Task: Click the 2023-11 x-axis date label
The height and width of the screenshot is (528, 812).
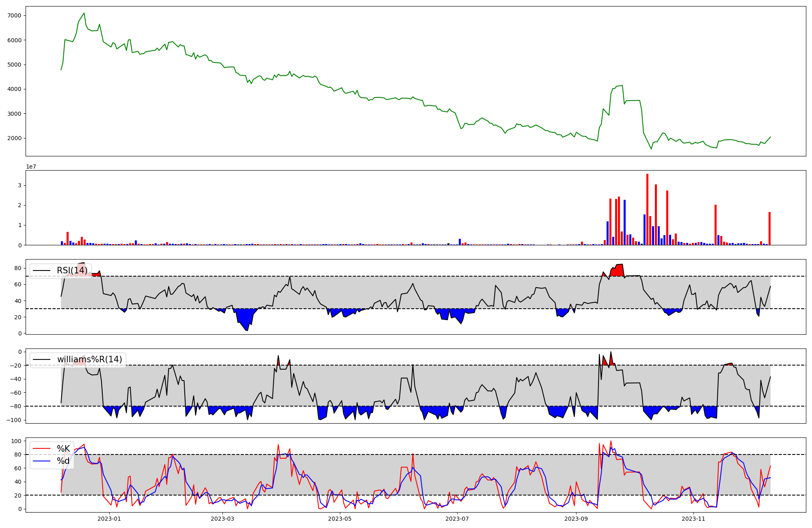Action: click(x=693, y=519)
